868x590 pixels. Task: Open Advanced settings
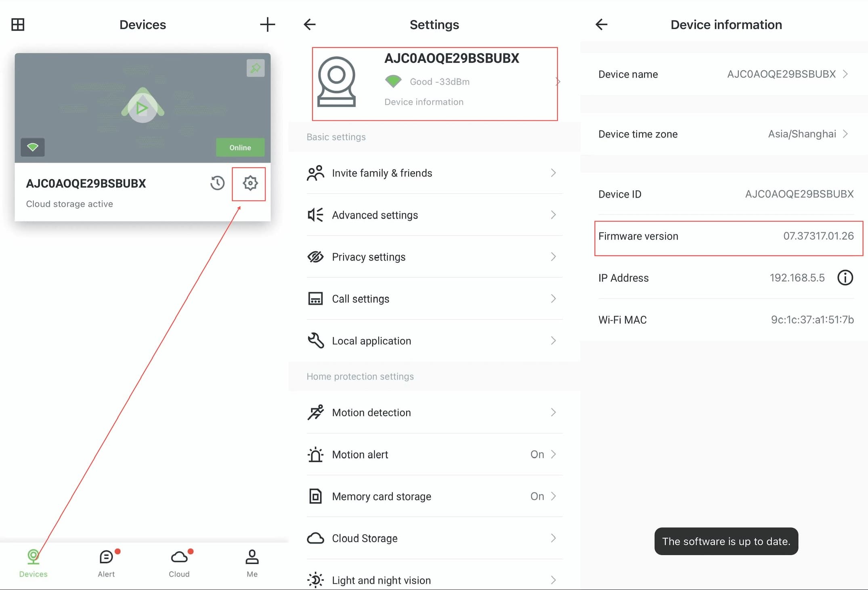(435, 215)
